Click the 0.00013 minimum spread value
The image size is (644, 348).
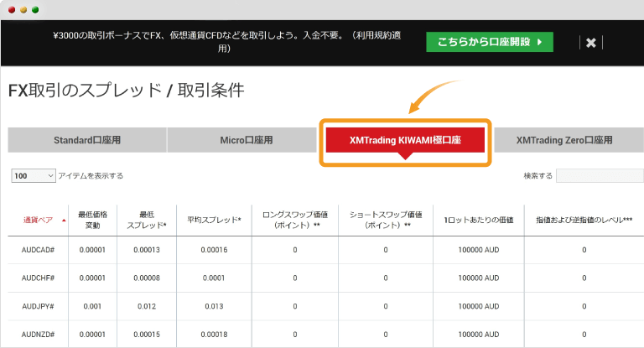[x=147, y=250]
